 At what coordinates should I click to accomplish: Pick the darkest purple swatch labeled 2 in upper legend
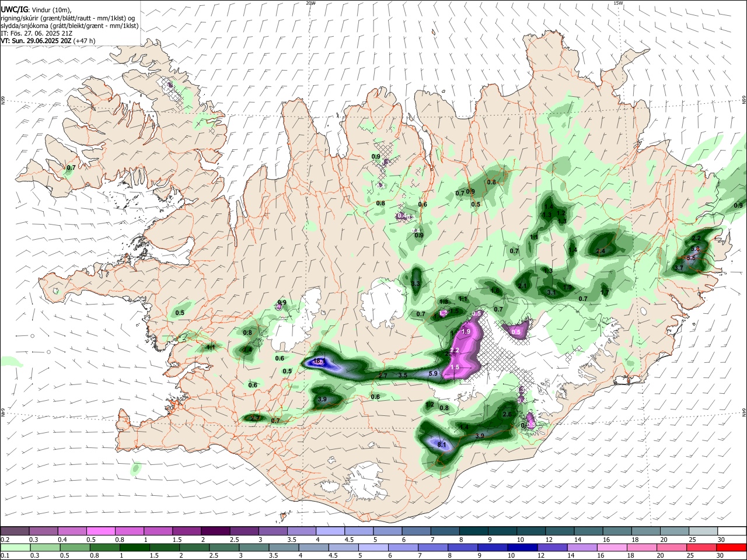click(215, 531)
